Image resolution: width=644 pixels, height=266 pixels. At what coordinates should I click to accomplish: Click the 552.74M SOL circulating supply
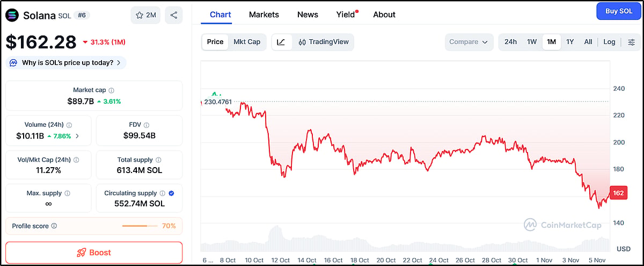click(139, 204)
